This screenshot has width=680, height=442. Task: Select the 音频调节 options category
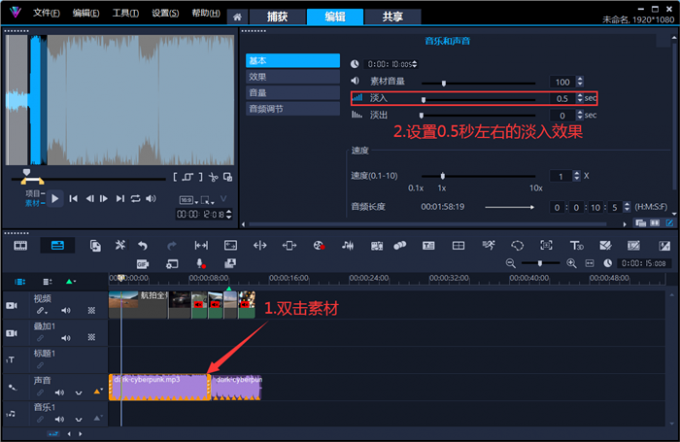coord(293,109)
